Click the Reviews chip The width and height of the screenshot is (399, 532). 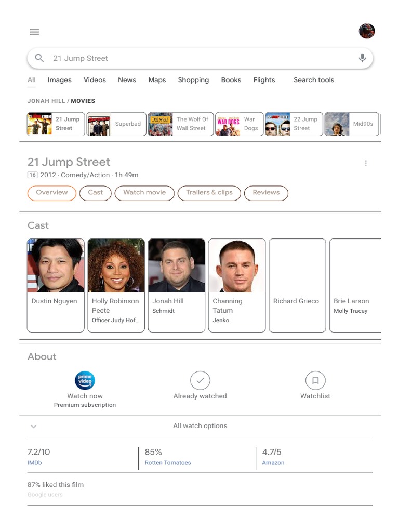[266, 193]
